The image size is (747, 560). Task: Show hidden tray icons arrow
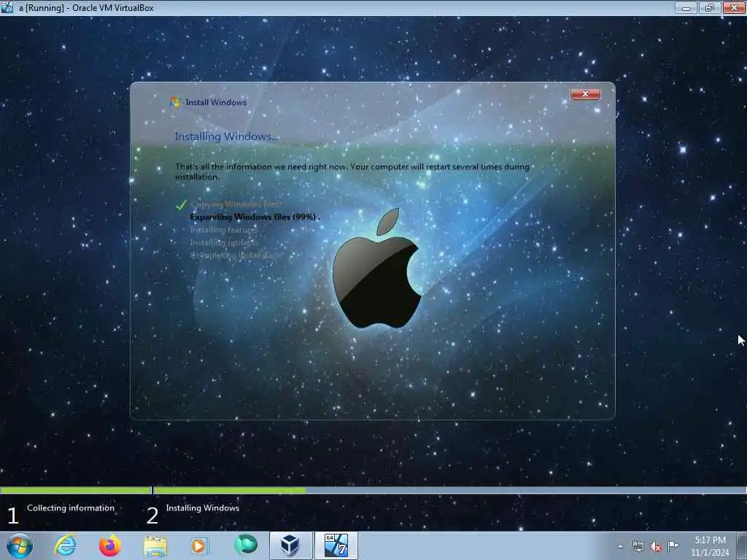[x=620, y=546]
